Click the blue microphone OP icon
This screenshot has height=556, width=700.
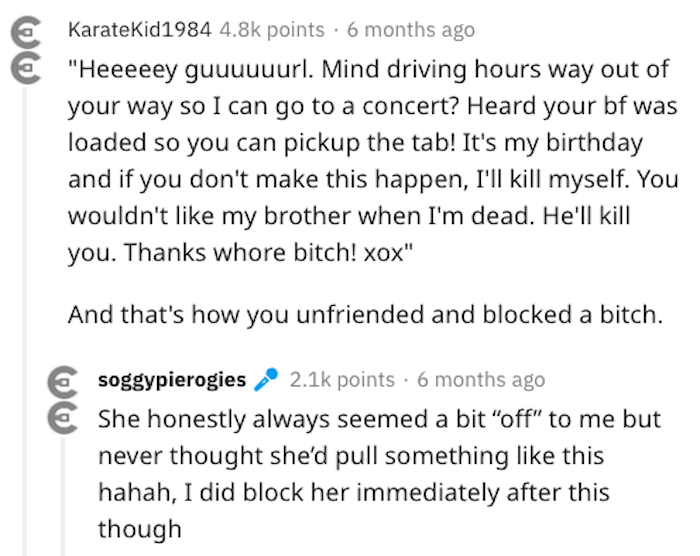[x=266, y=380]
